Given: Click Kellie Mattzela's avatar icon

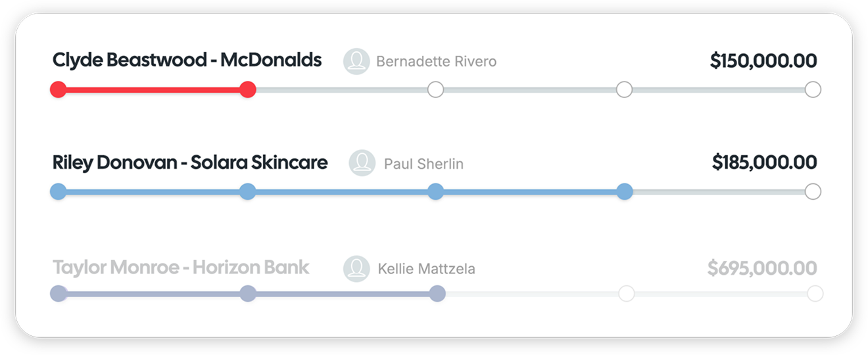Looking at the screenshot, I should click(x=356, y=268).
